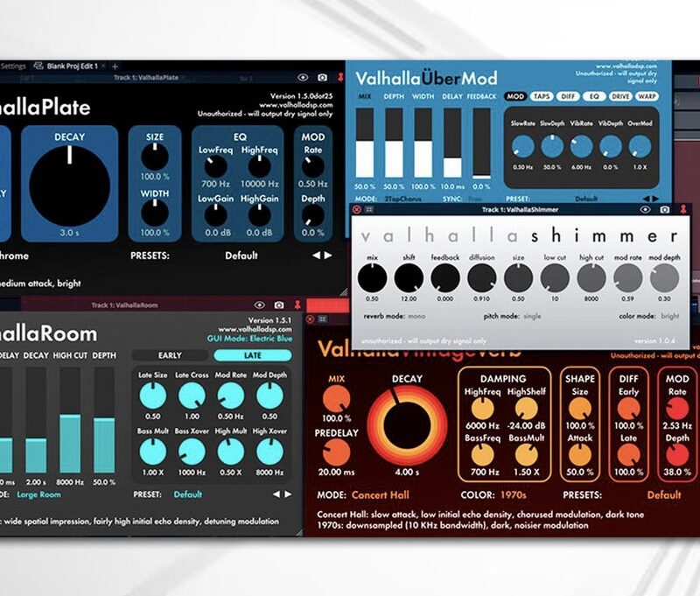This screenshot has width=700, height=596.
Task: Click ValhallaRoom DEPTH slider bar
Action: click(104, 421)
